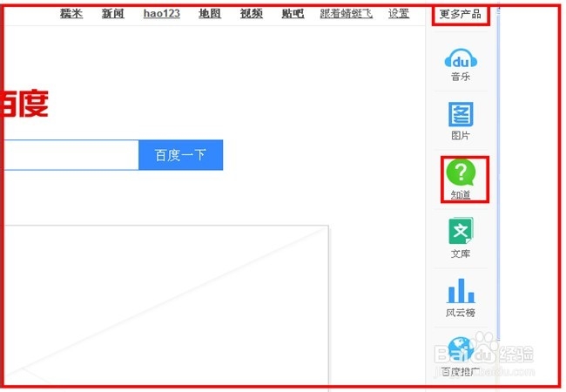Open the 贴吧 link
Viewport: 566px width, 392px height.
click(x=293, y=13)
